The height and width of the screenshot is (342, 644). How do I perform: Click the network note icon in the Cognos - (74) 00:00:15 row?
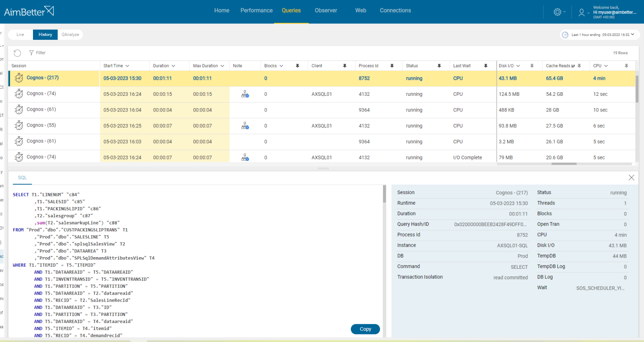click(x=245, y=94)
